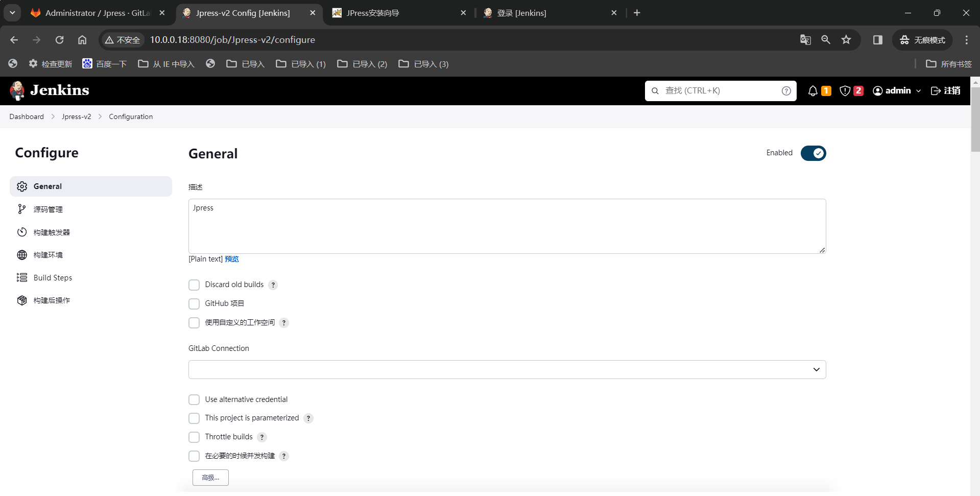Click the browser address bar URL

[x=232, y=40]
